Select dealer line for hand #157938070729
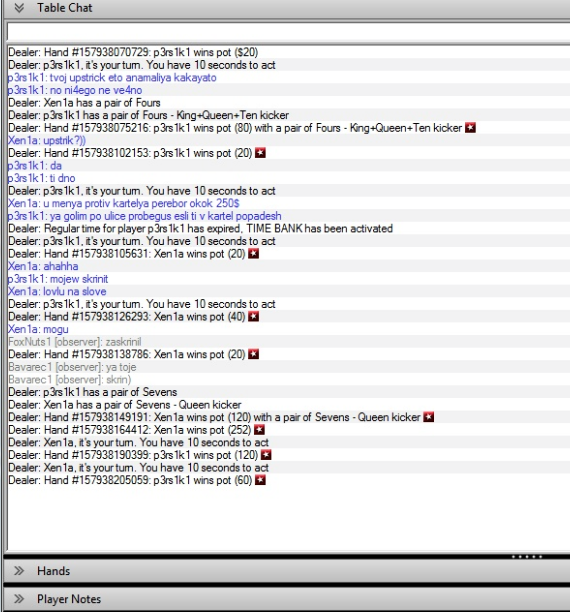Screen dimensions: 570x612 coord(133,52)
